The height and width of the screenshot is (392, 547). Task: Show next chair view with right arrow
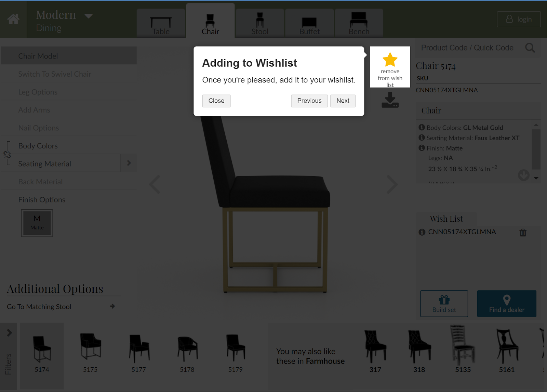pos(392,185)
